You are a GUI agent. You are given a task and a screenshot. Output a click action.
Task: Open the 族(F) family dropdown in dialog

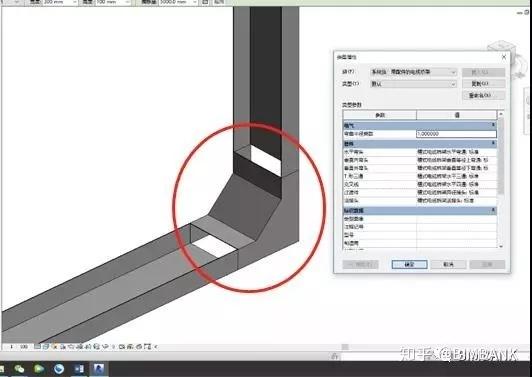click(414, 72)
